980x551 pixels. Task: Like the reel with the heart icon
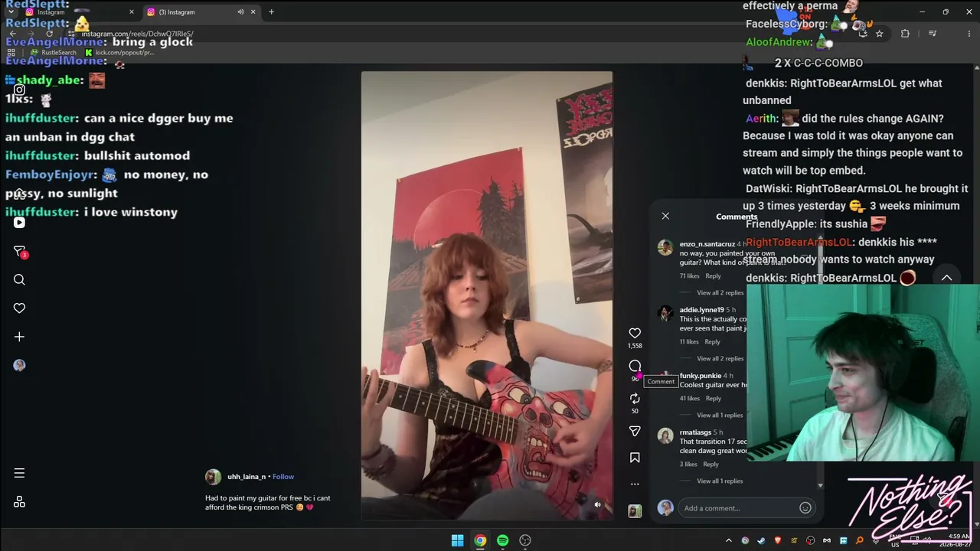[635, 333]
